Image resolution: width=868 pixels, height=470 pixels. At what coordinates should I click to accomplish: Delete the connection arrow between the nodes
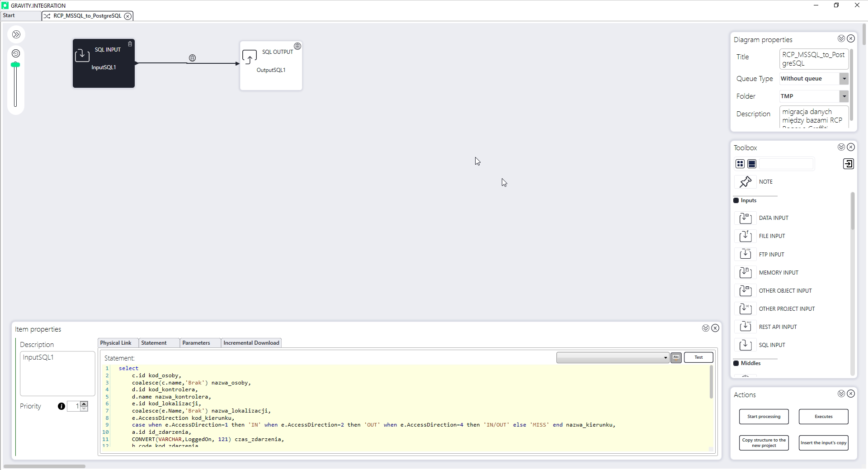(192, 58)
